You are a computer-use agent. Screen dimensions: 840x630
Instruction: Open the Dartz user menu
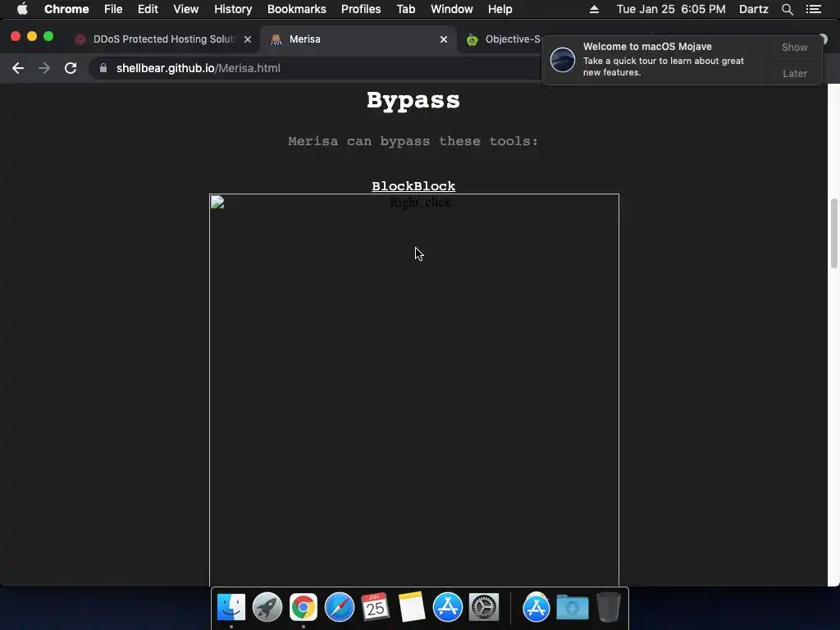[754, 9]
